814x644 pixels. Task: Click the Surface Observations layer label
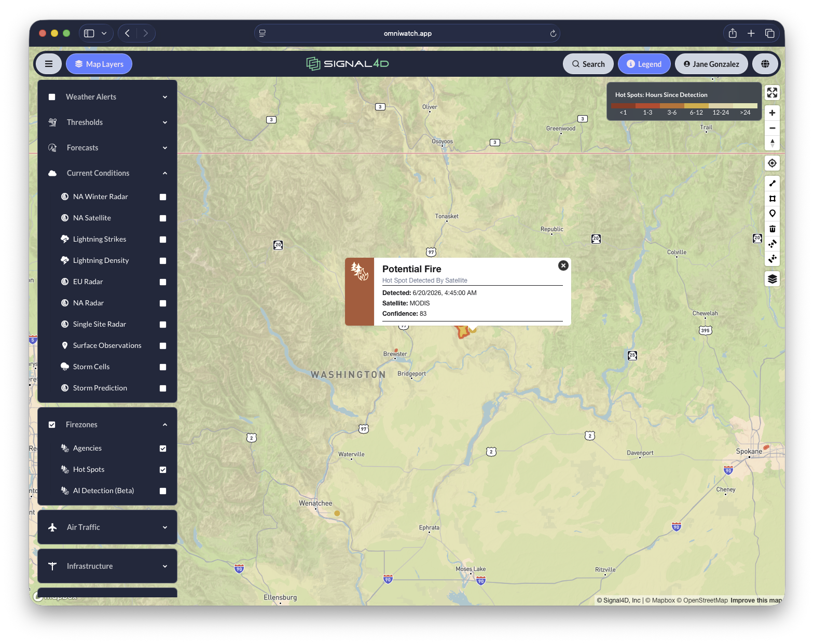pyautogui.click(x=107, y=345)
